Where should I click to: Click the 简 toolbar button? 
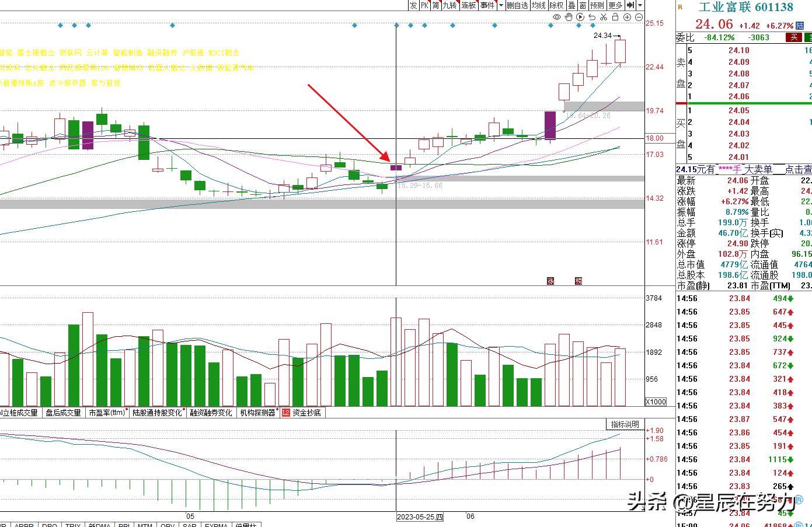pyautogui.click(x=435, y=5)
